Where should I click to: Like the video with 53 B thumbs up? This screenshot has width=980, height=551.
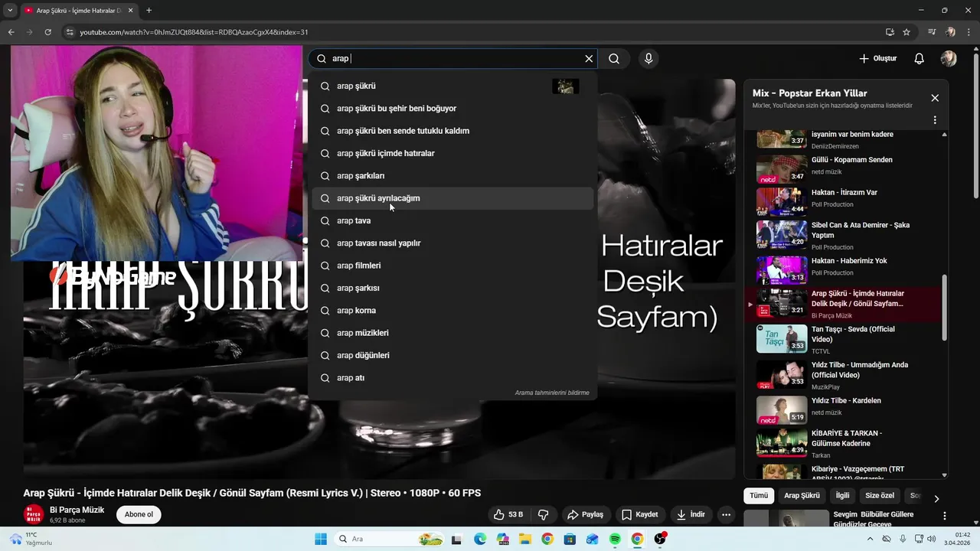coord(508,514)
